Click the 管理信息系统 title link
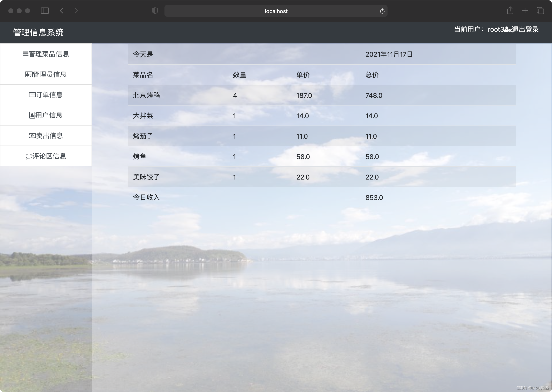Viewport: 552px width, 392px height. coord(38,33)
